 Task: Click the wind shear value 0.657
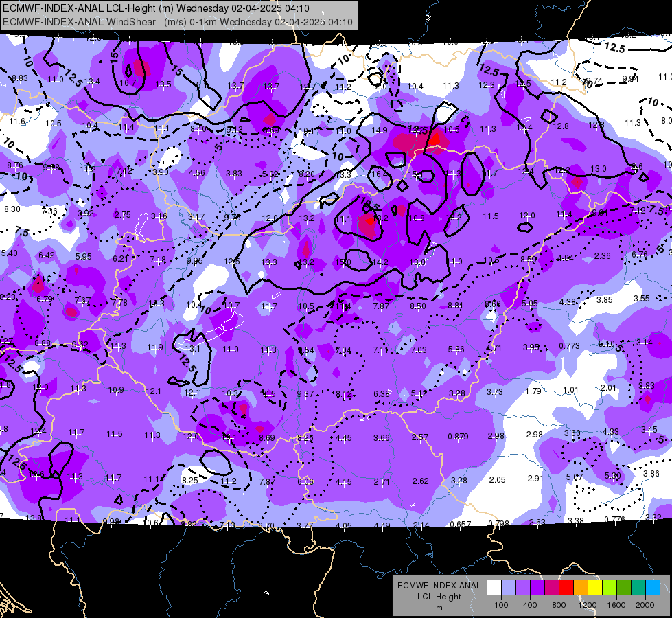461,524
